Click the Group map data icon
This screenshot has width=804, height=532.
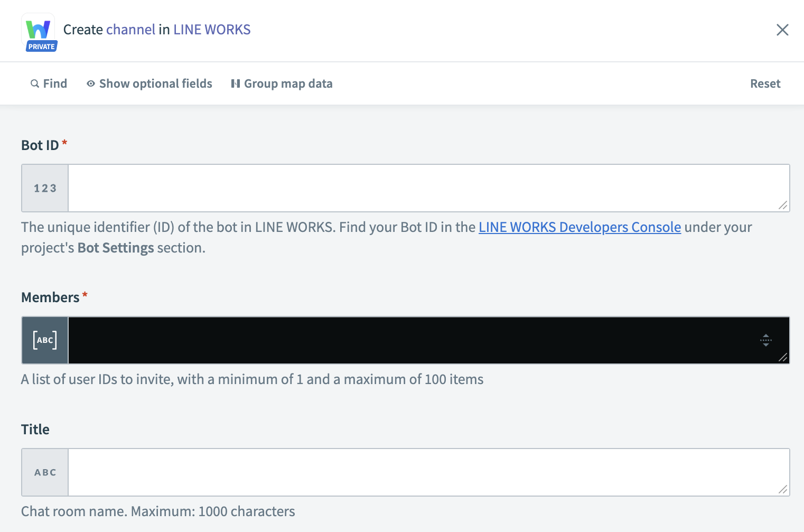click(x=235, y=83)
